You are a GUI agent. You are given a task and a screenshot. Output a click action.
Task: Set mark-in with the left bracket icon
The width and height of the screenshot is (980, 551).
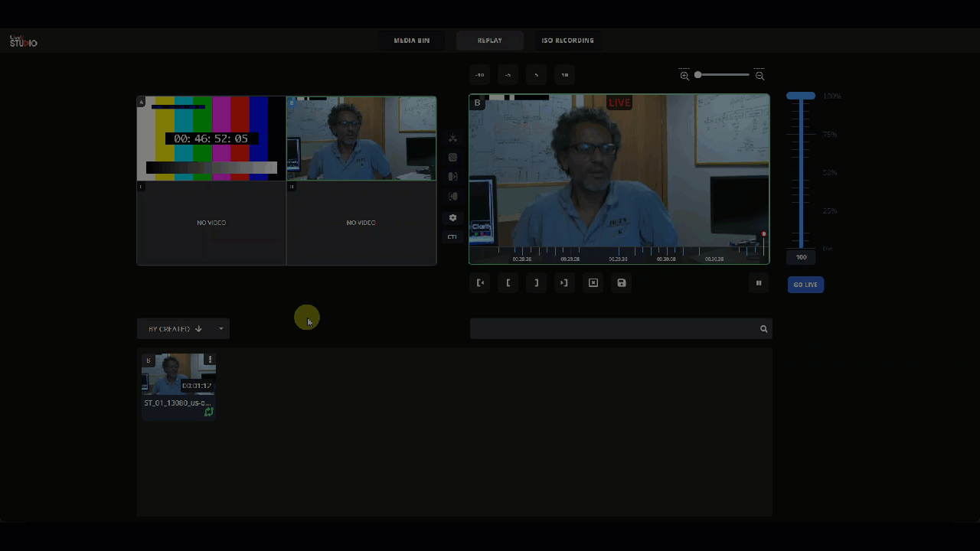(x=508, y=283)
